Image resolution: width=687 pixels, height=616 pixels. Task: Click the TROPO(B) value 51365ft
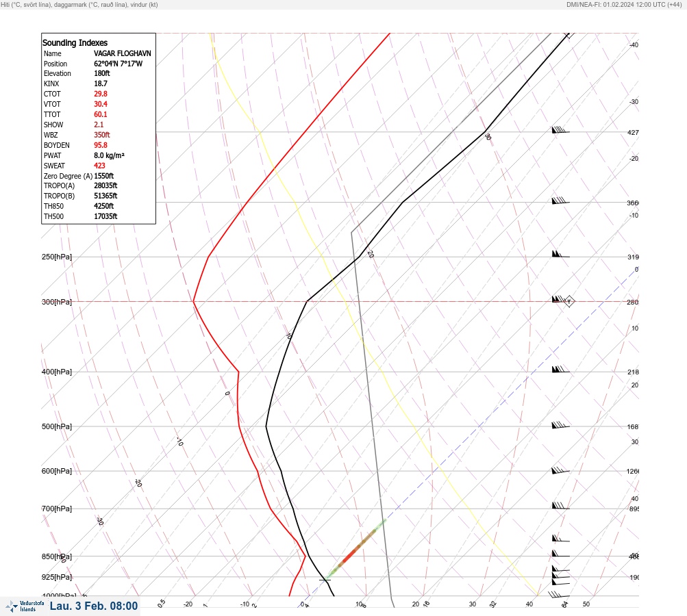tap(105, 196)
